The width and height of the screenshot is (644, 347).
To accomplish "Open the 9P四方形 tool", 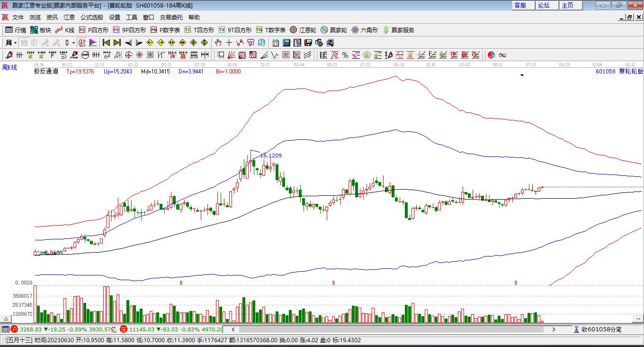I will pyautogui.click(x=129, y=30).
